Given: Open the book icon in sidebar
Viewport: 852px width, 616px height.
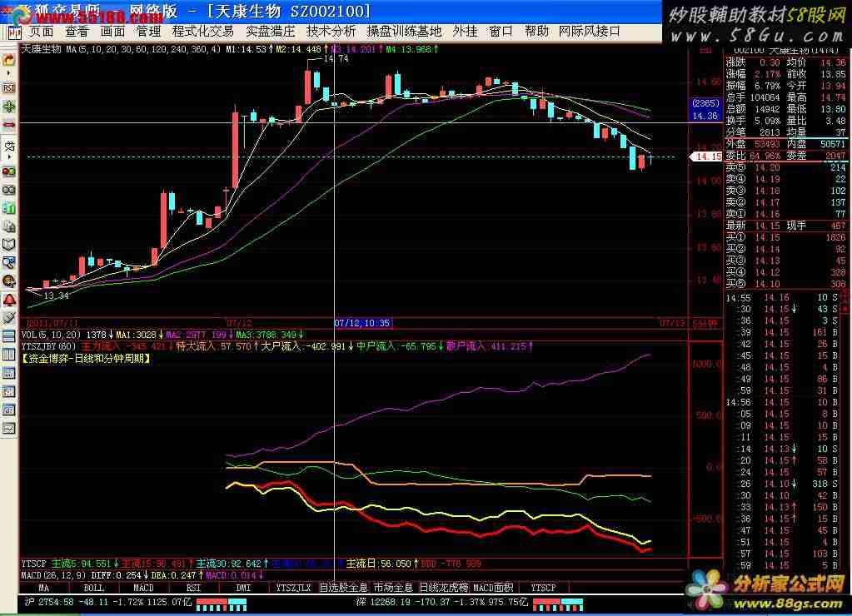Looking at the screenshot, I should pos(9,245).
